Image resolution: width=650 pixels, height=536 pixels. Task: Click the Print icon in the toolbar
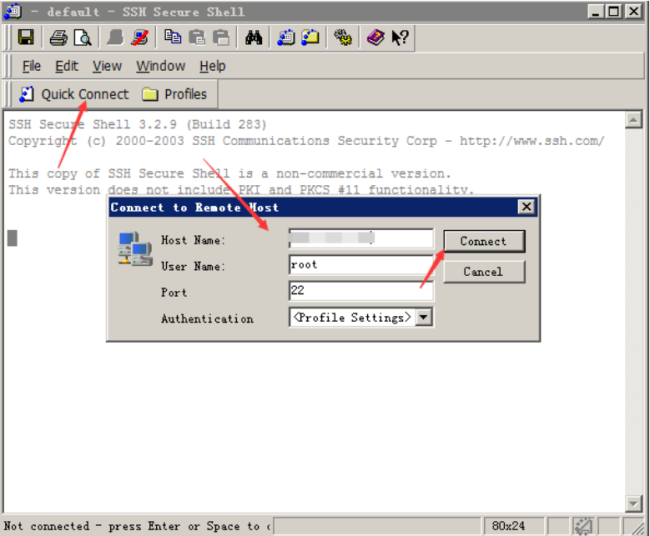pos(59,38)
